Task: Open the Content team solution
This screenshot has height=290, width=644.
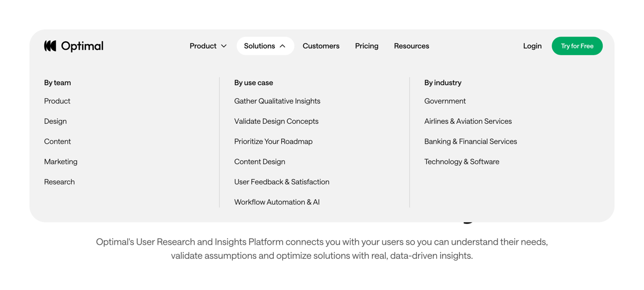Action: [x=57, y=142]
